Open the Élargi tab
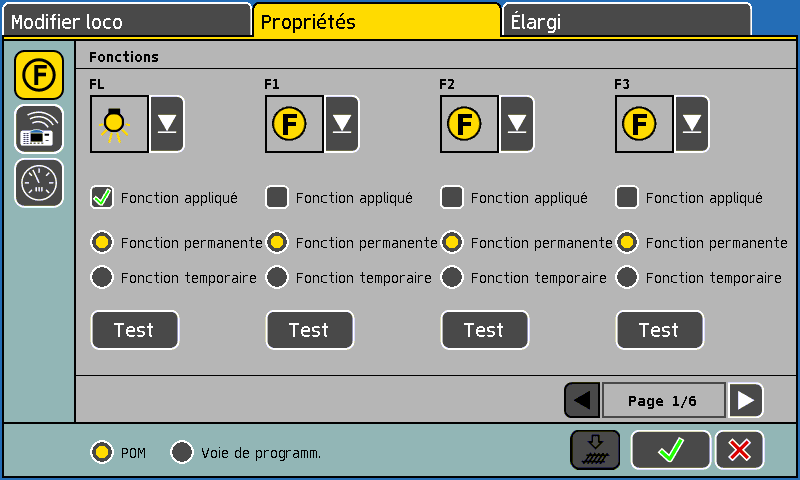 point(625,21)
